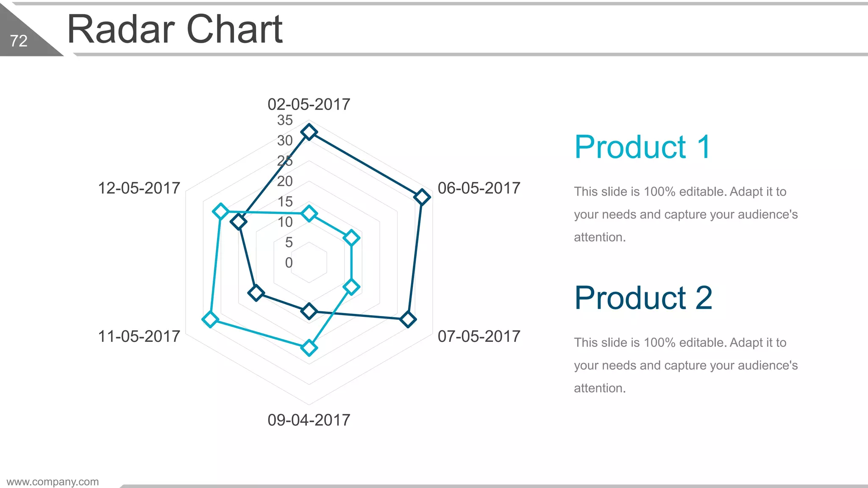Click the light blue marker on 02-05-2017 axis

309,214
